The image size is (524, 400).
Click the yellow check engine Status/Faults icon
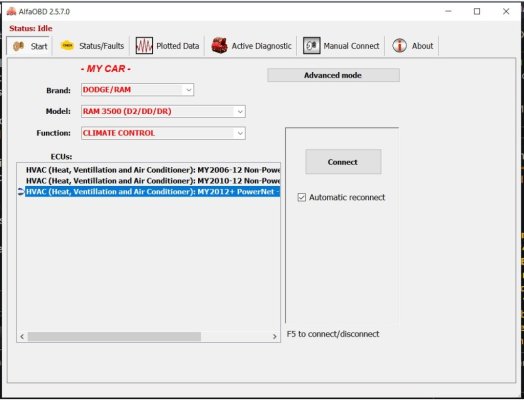click(x=67, y=46)
